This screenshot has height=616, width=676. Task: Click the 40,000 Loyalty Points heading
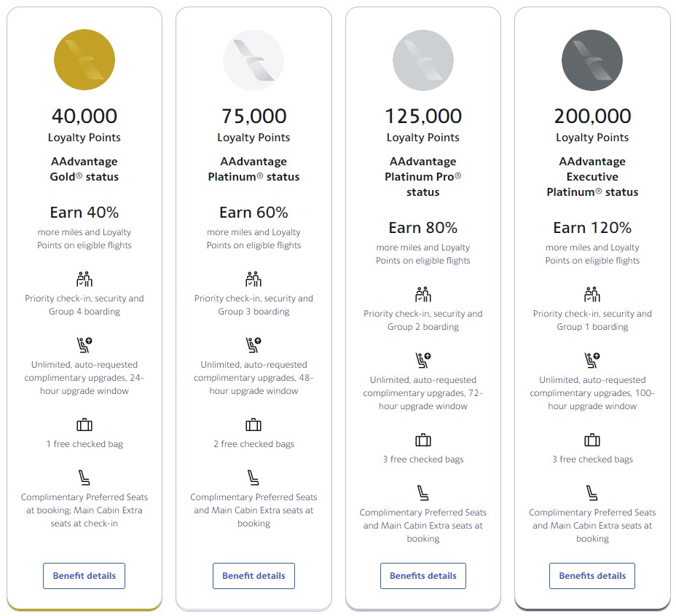tap(84, 117)
